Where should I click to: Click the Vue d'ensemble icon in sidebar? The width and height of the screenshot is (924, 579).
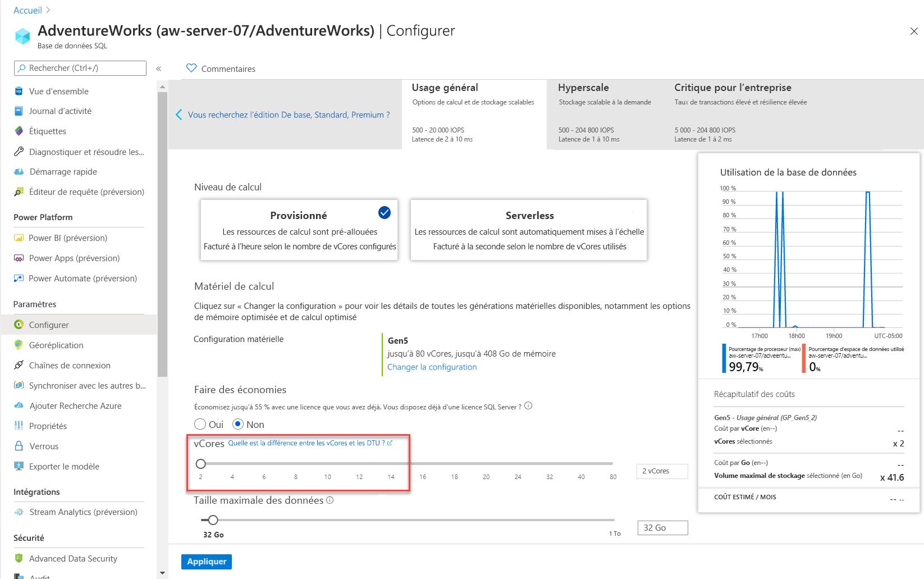[19, 91]
